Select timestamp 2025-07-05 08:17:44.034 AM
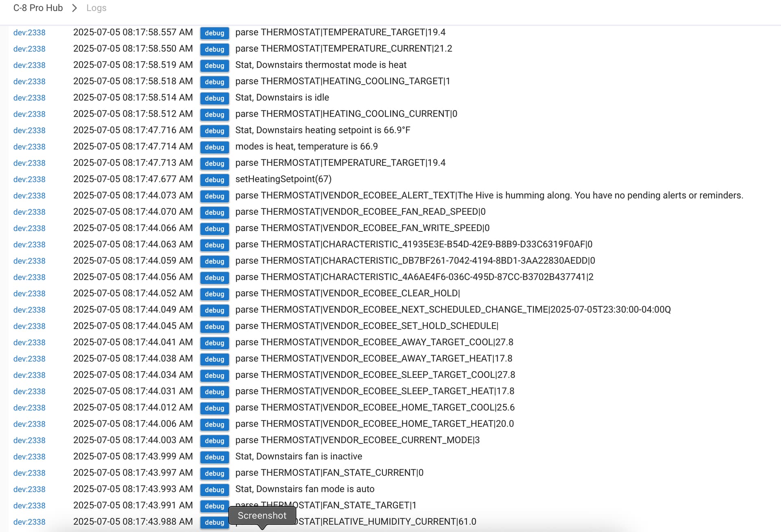The height and width of the screenshot is (532, 781). pos(133,375)
